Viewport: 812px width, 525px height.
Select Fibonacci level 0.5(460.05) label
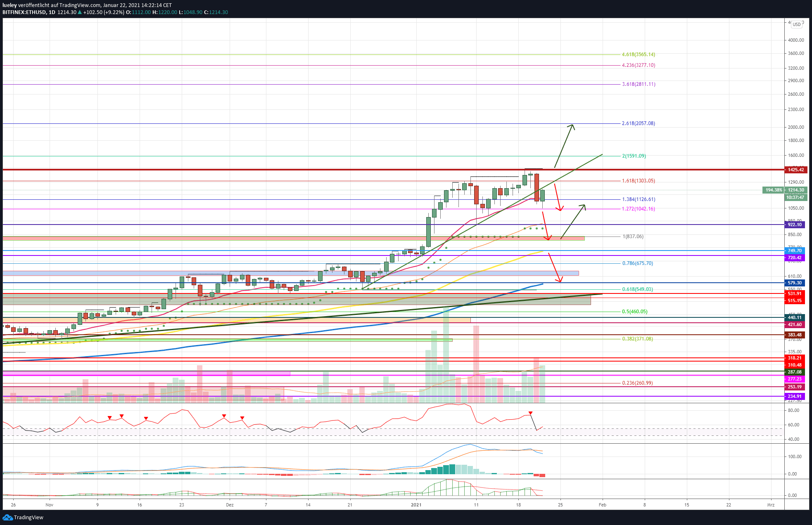(x=635, y=312)
